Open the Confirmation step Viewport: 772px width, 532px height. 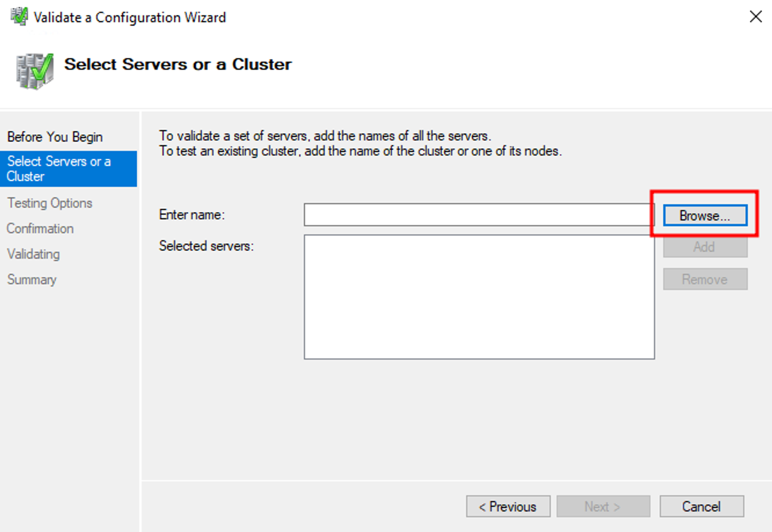(40, 229)
